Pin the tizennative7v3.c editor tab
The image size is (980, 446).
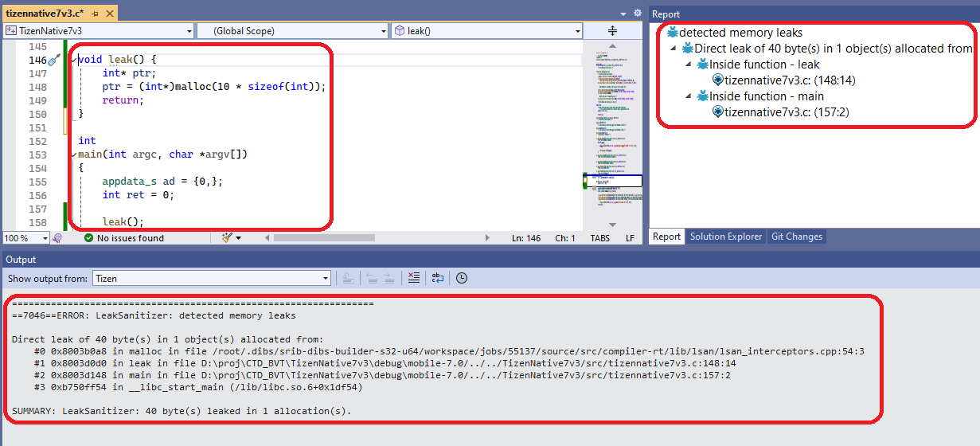coord(95,14)
